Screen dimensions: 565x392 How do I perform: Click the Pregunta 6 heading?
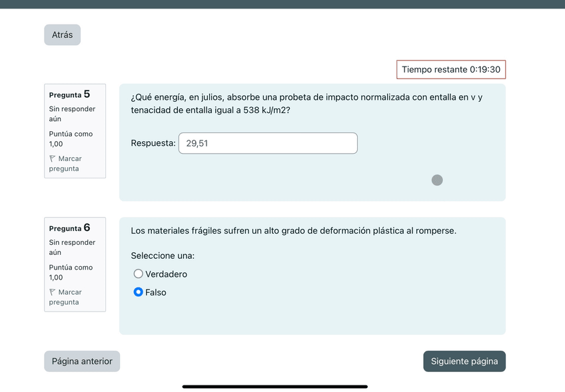tap(69, 228)
